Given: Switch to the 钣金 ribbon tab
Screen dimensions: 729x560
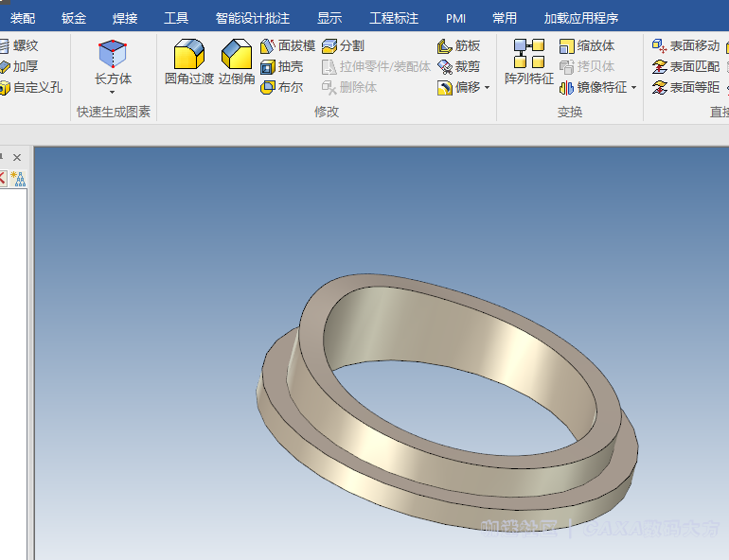Looking at the screenshot, I should 74,18.
